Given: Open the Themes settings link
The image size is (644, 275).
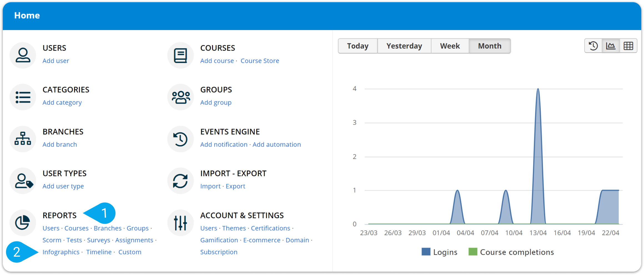Looking at the screenshot, I should [234, 228].
